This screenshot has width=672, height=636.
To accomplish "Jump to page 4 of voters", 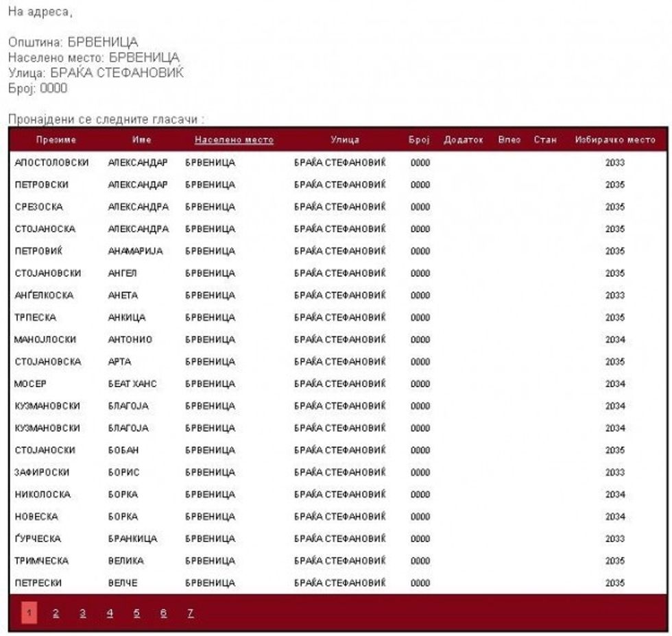I will [x=110, y=612].
